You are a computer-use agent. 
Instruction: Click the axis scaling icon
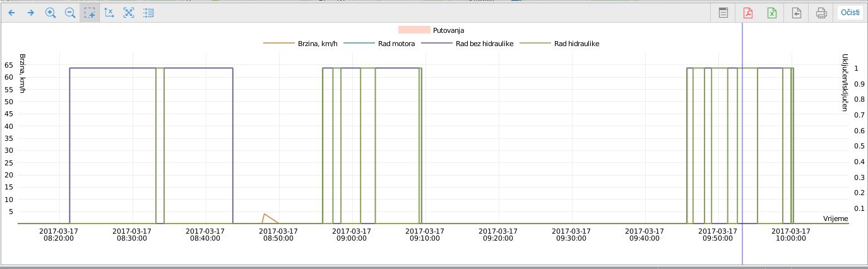[109, 13]
